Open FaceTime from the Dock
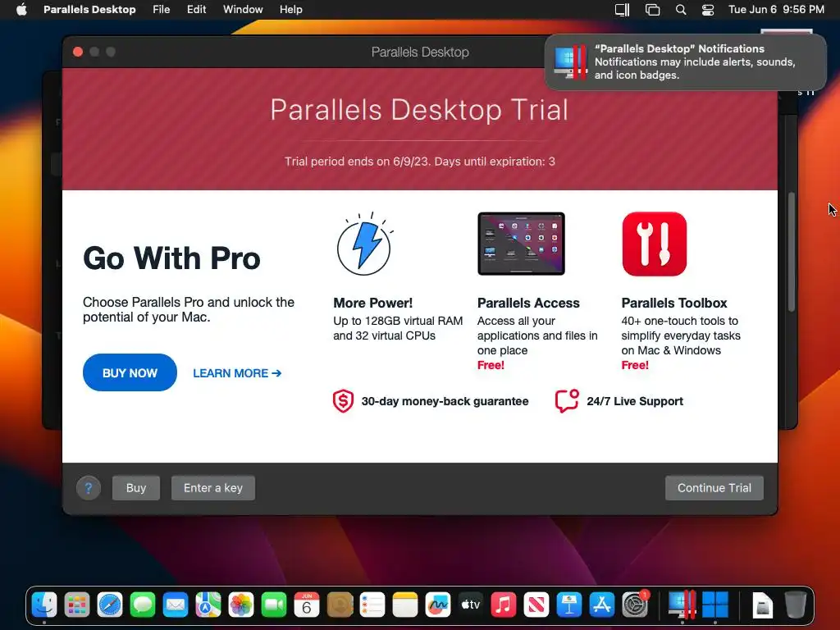This screenshot has width=840, height=630. [x=274, y=605]
